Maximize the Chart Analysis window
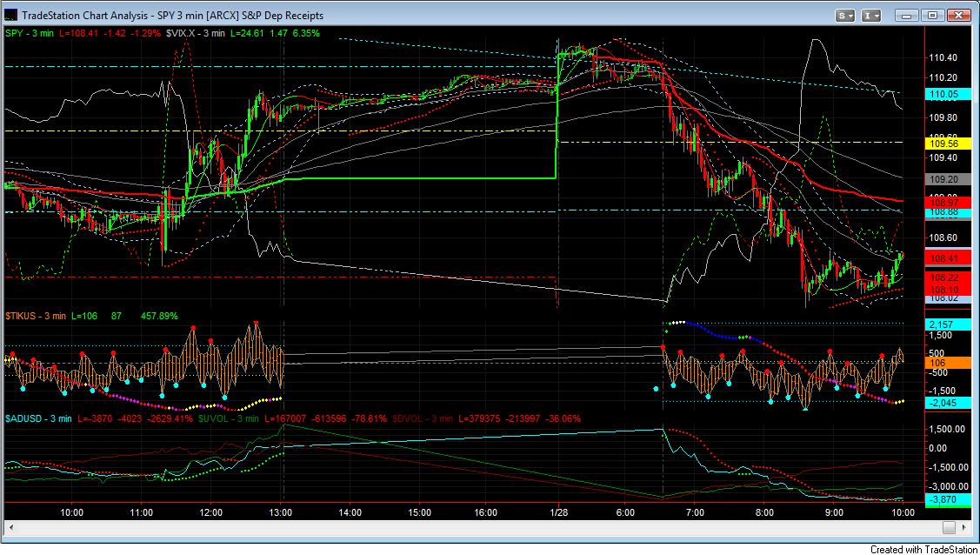980x555 pixels. click(932, 15)
